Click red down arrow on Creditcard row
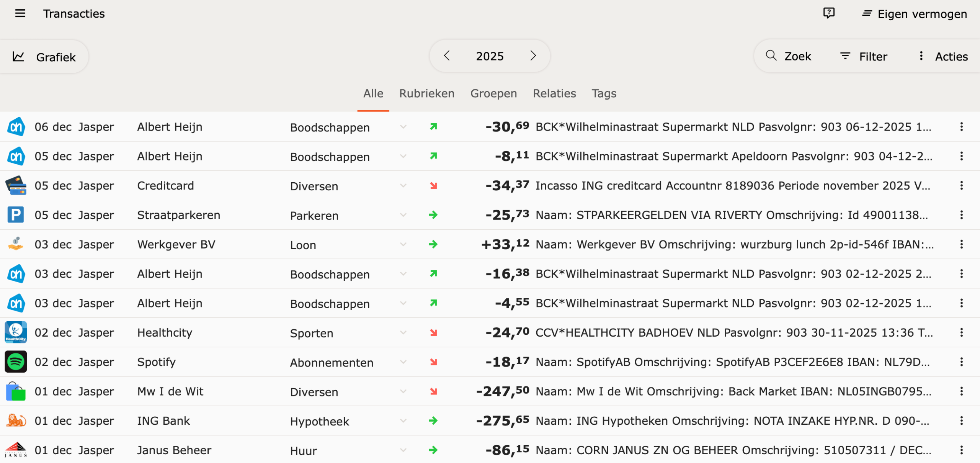Viewport: 980px width, 463px height. tap(433, 185)
